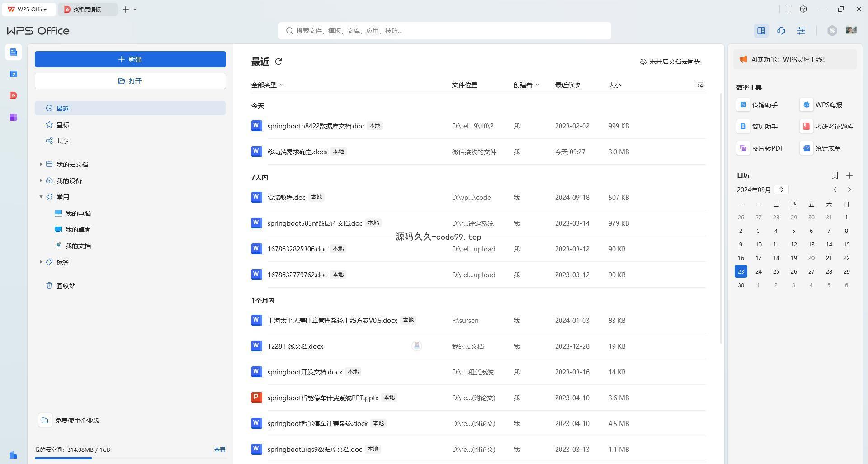Image resolution: width=868 pixels, height=464 pixels.
Task: Open the settings sliders icon
Action: pyautogui.click(x=801, y=31)
